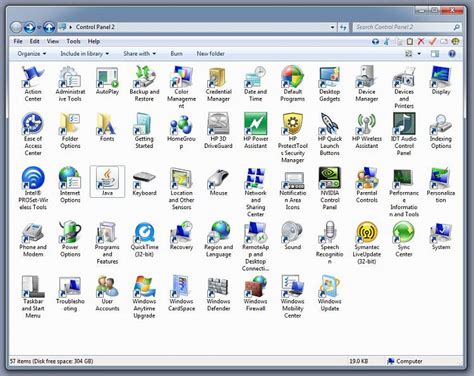474x376 pixels.
Task: Open HP 3D DriveGuard
Action: (218, 131)
